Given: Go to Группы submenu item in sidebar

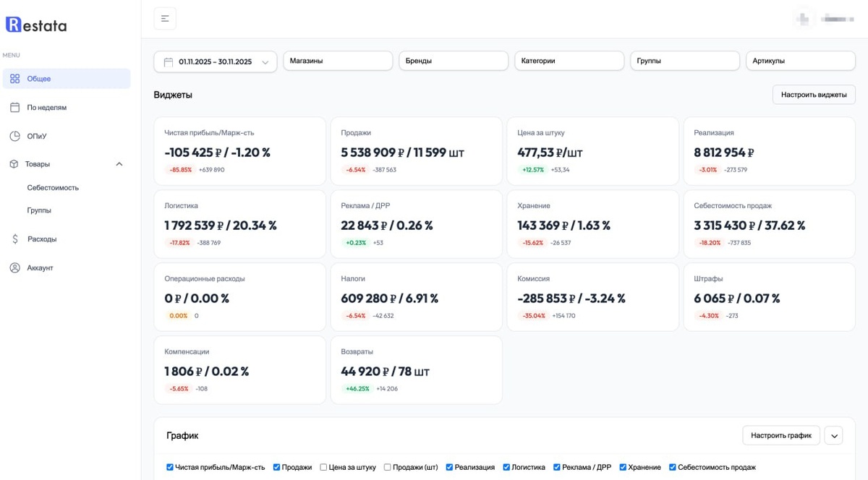Looking at the screenshot, I should pos(39,210).
